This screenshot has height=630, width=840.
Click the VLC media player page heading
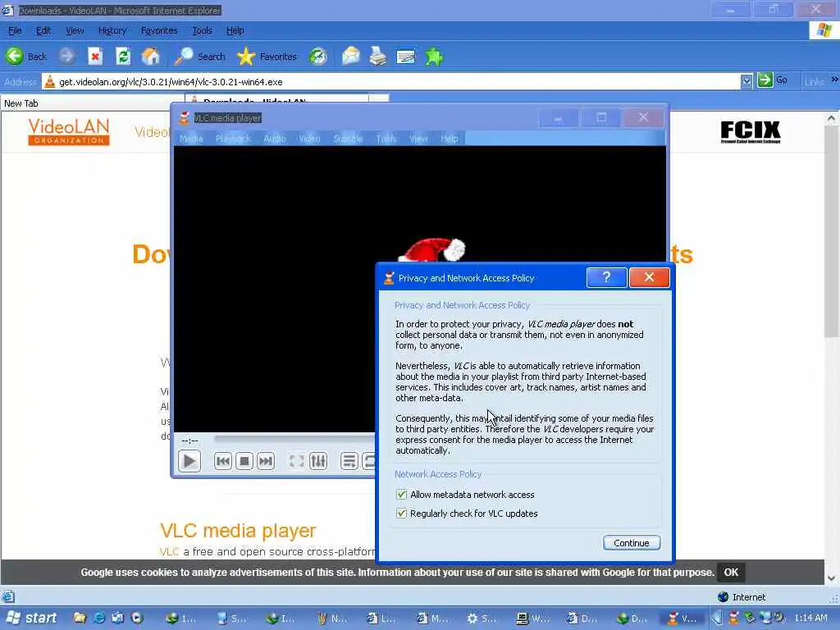pyautogui.click(x=238, y=531)
